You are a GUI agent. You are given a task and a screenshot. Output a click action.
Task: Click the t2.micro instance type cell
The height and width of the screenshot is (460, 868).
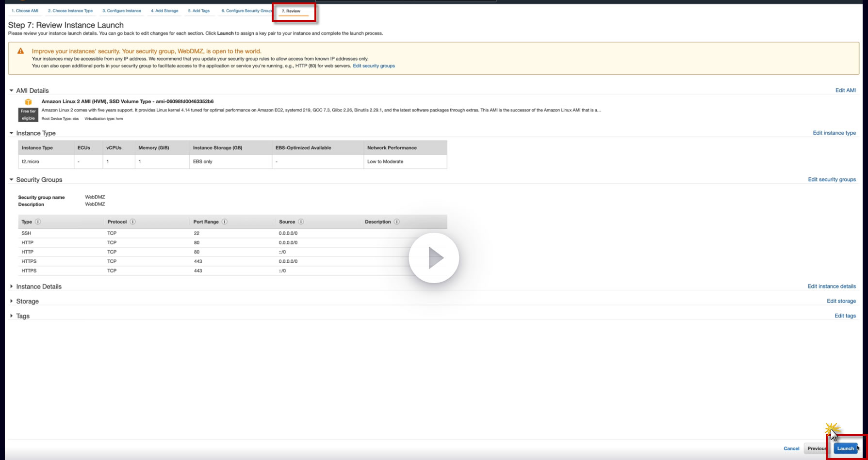[x=46, y=161]
